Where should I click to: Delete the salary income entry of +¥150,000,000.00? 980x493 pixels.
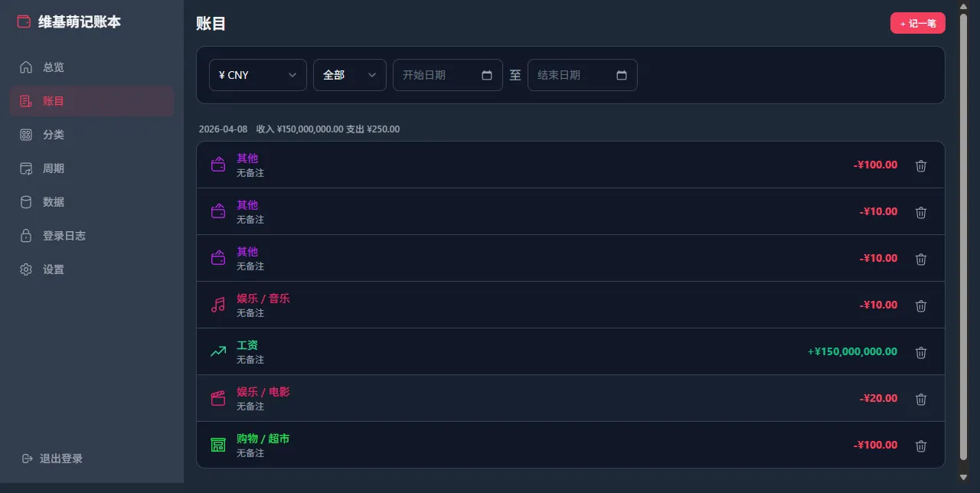pos(921,352)
